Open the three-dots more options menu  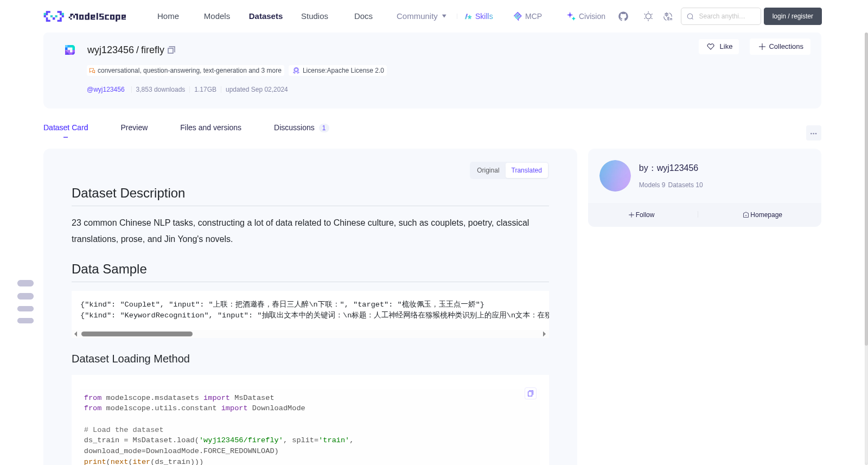pyautogui.click(x=813, y=133)
